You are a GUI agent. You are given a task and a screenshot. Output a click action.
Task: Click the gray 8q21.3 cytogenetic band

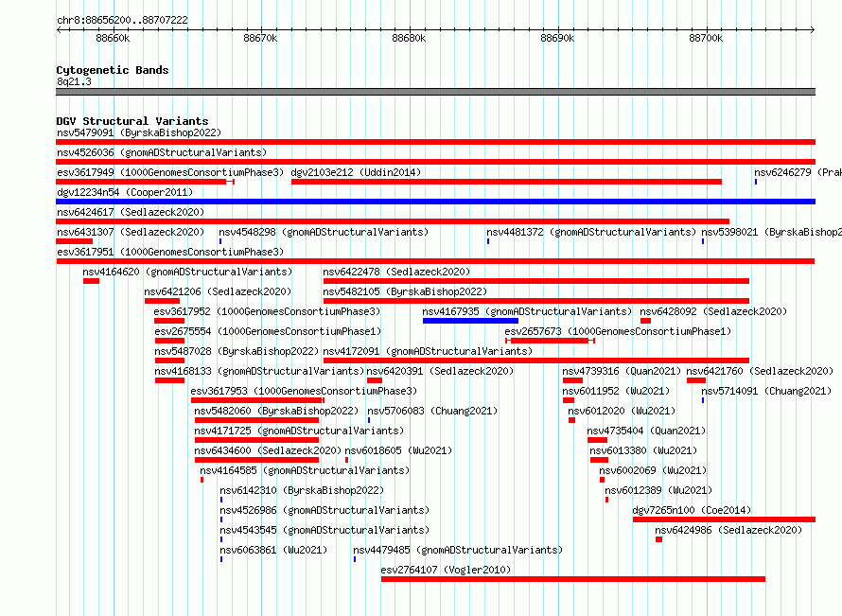click(x=435, y=92)
